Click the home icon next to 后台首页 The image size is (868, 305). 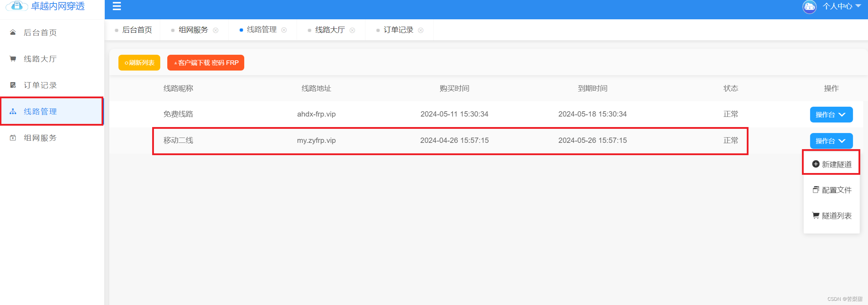pos(13,32)
